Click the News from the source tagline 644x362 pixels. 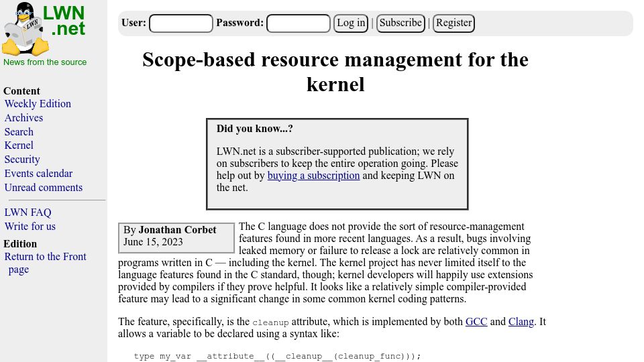[45, 62]
